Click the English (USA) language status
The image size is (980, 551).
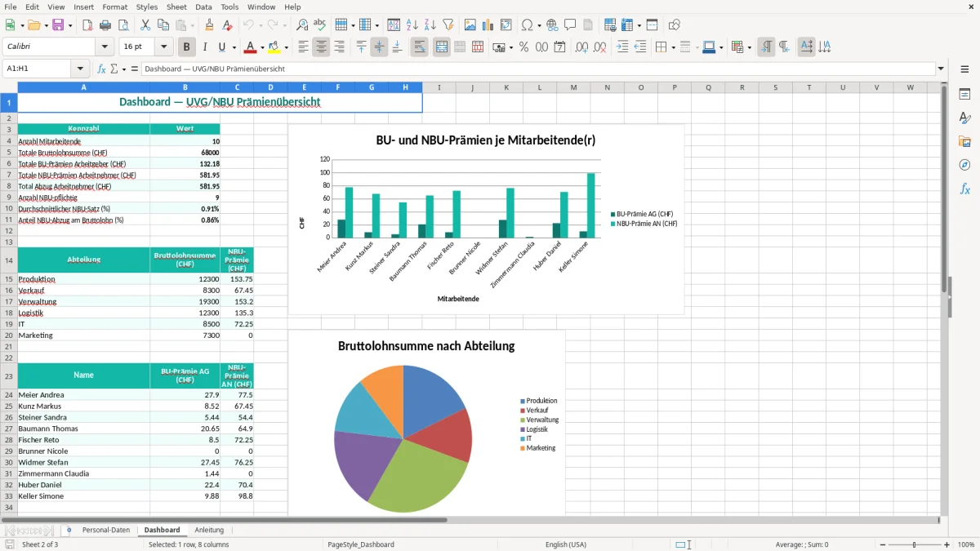pyautogui.click(x=565, y=544)
